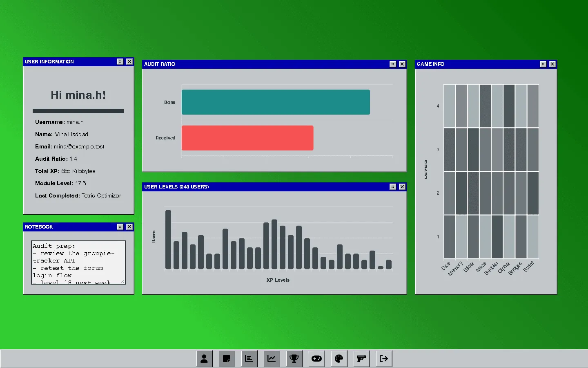Viewport: 588px width, 368px height.
Task: Click the 'Sprint' label in Game Info chart
Action: point(528,267)
